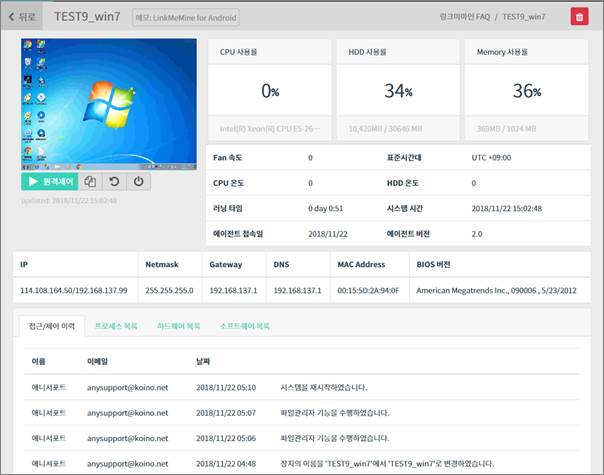This screenshot has height=475, width=604.
Task: Click the power off icon
Action: 138,182
